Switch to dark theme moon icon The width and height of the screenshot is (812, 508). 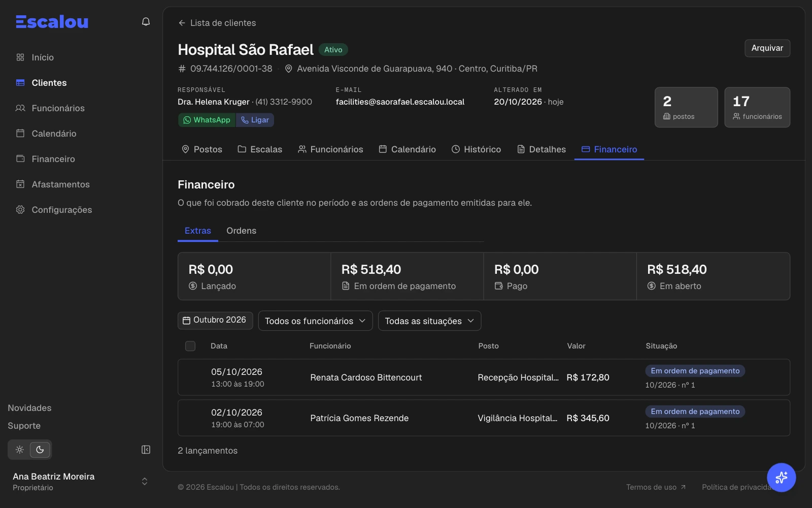coord(40,450)
